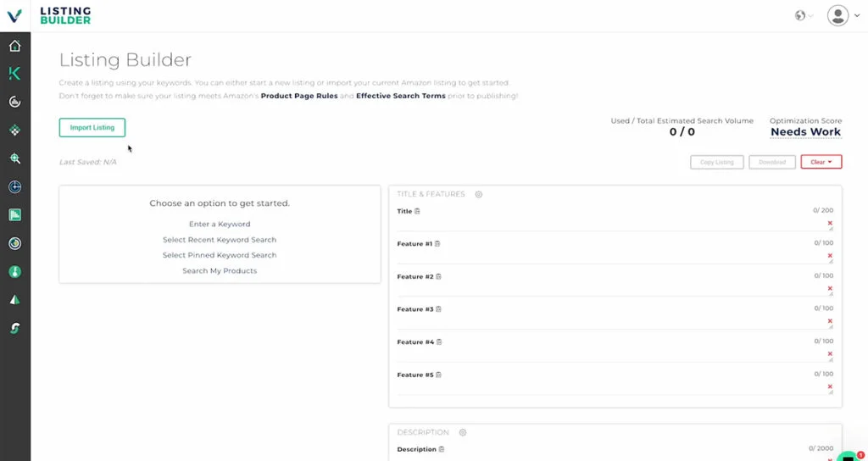This screenshot has width=868, height=461.
Task: Focus the Feature #2 text field
Action: tap(612, 289)
